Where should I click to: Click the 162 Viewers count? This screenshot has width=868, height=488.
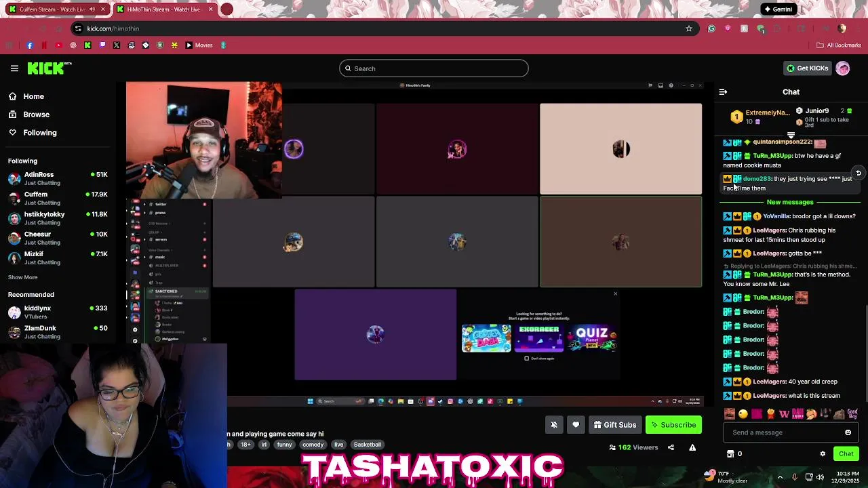pos(633,447)
